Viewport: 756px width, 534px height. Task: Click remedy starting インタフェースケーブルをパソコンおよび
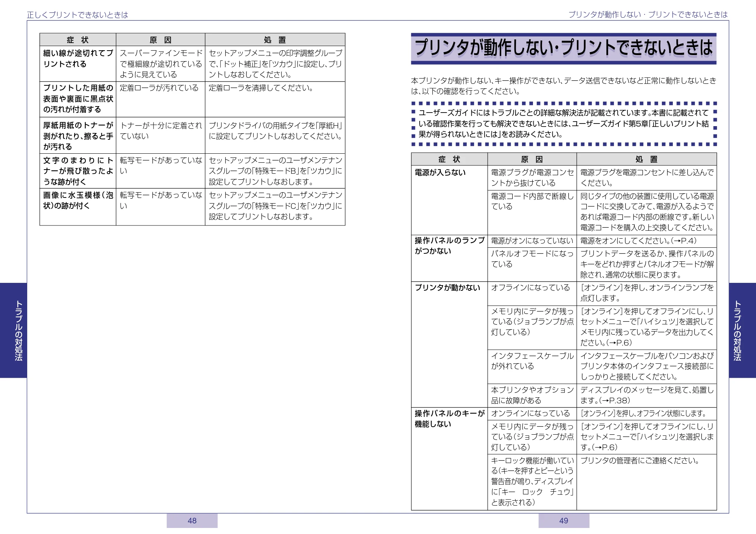tap(647, 366)
